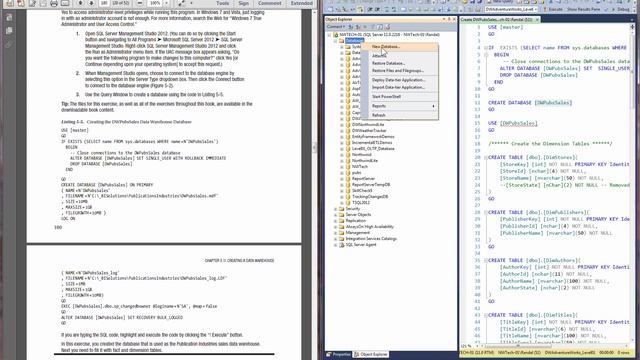Click Import Data-tier Application option
The height and width of the screenshot is (360, 640).
(x=398, y=87)
